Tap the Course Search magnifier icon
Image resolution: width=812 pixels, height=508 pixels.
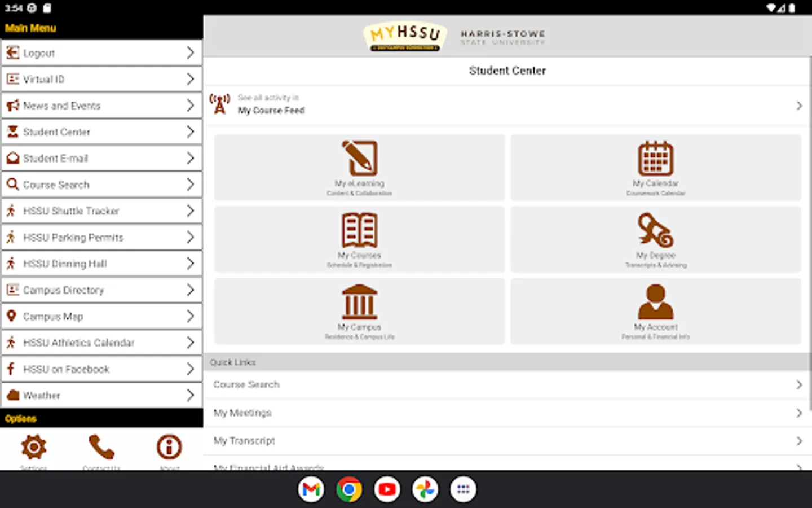pyautogui.click(x=12, y=185)
